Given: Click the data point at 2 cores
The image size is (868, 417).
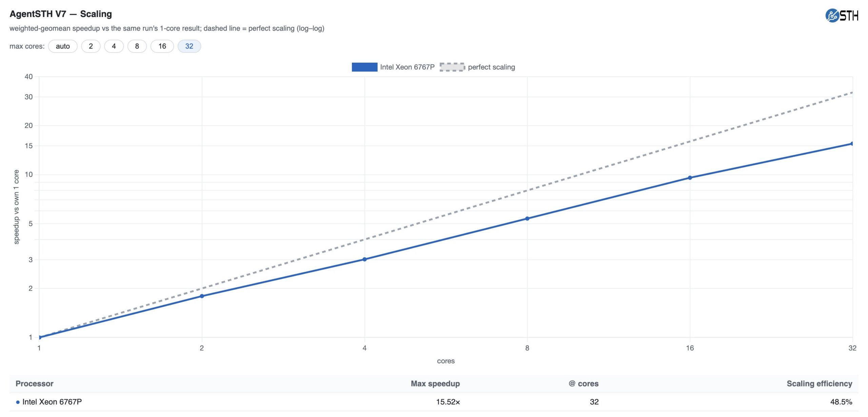Looking at the screenshot, I should (202, 296).
